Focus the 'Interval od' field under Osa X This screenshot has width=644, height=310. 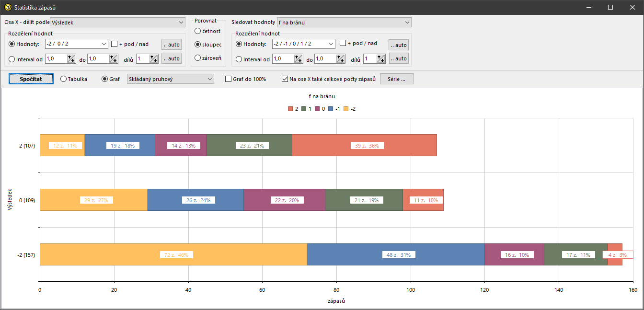click(x=56, y=58)
